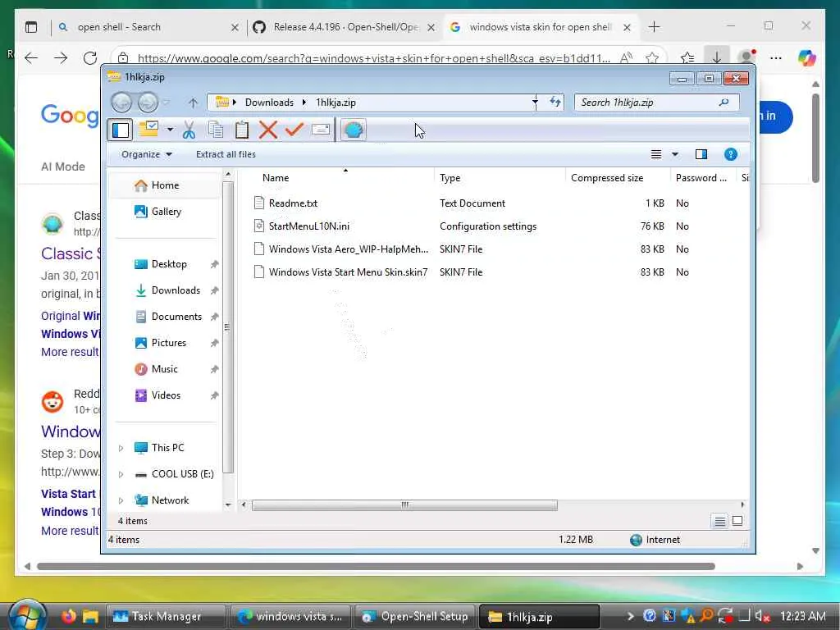
Task: Select windows vista skin Google tab
Action: [541, 27]
